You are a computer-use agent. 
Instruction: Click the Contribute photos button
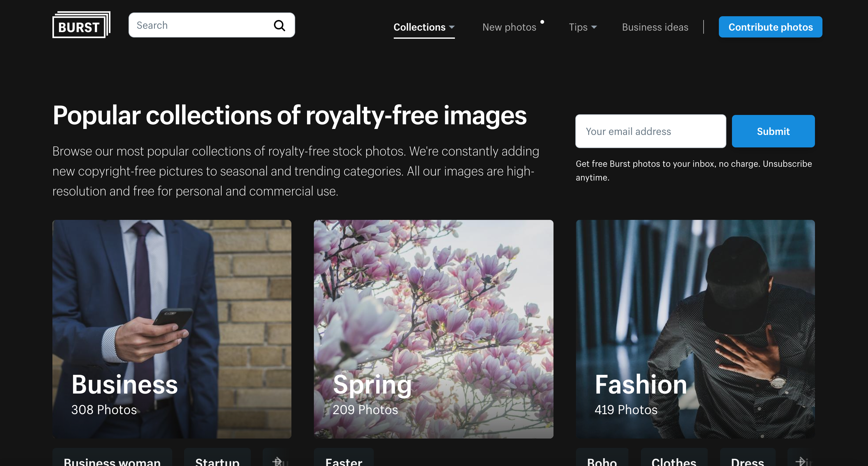coord(770,27)
